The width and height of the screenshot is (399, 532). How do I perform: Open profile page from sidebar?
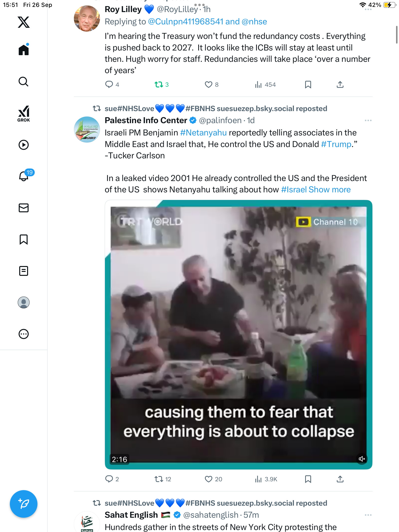(24, 302)
